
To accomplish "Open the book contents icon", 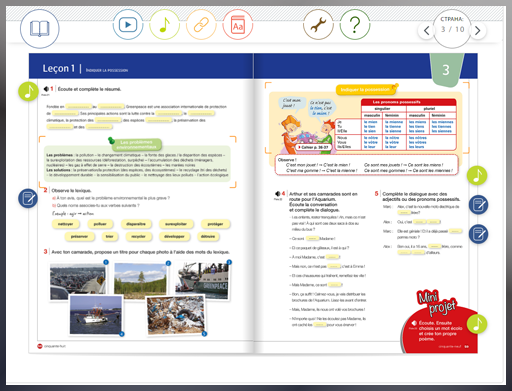I will point(40,29).
